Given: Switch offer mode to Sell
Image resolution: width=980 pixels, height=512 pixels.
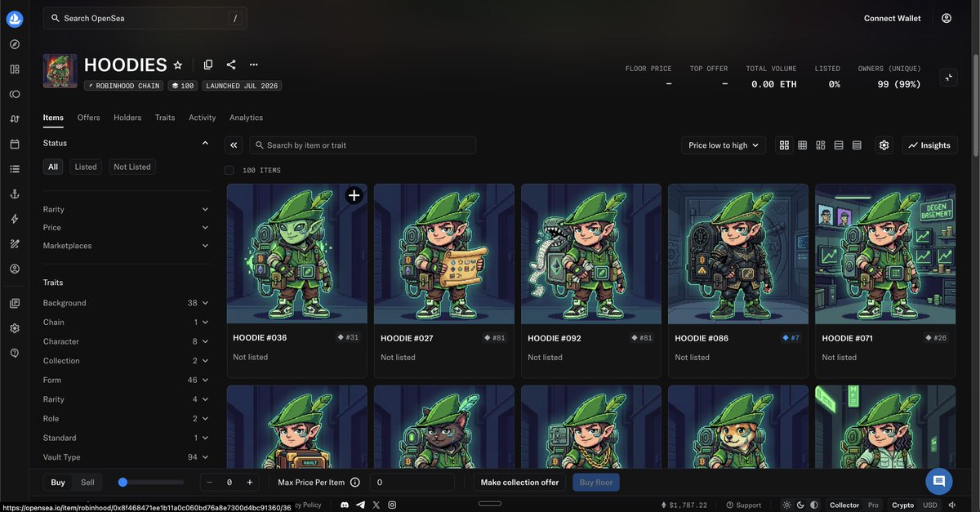Looking at the screenshot, I should point(87,483).
